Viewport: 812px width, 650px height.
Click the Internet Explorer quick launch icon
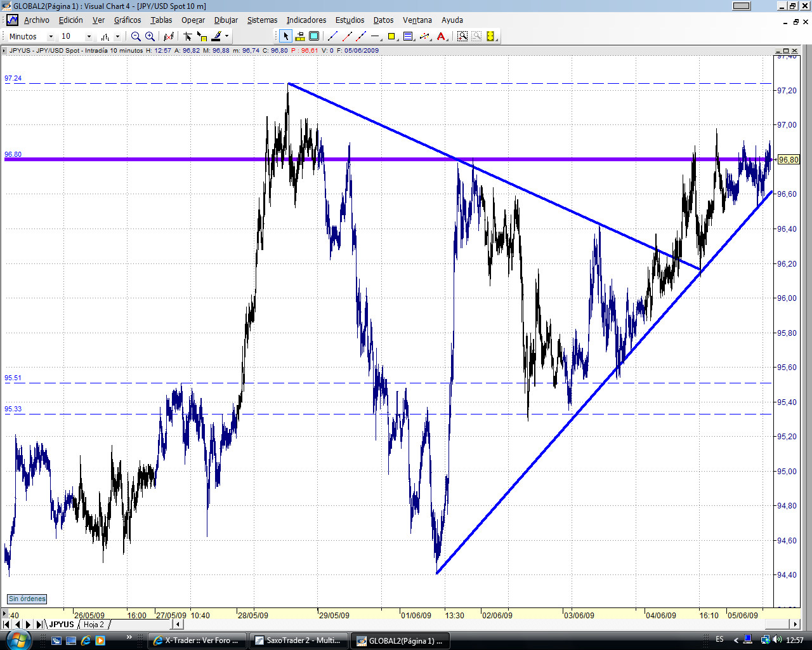pos(86,640)
